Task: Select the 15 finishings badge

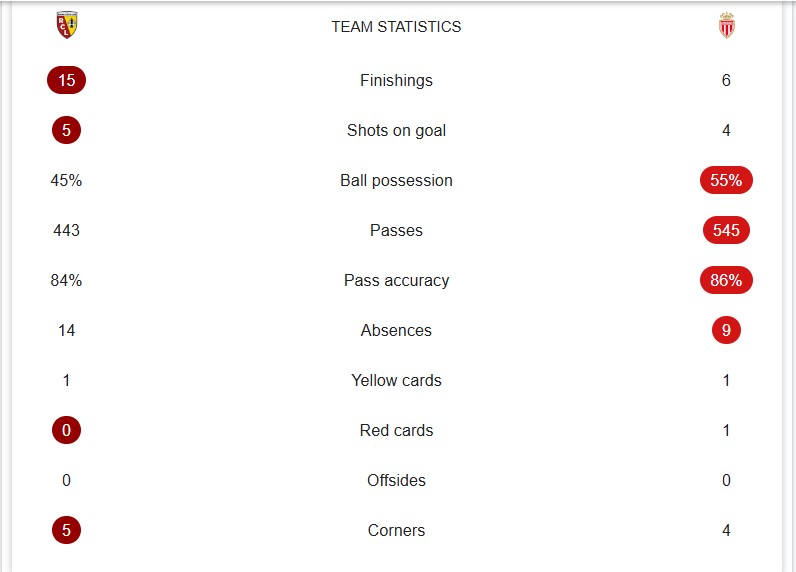Action: tap(67, 80)
